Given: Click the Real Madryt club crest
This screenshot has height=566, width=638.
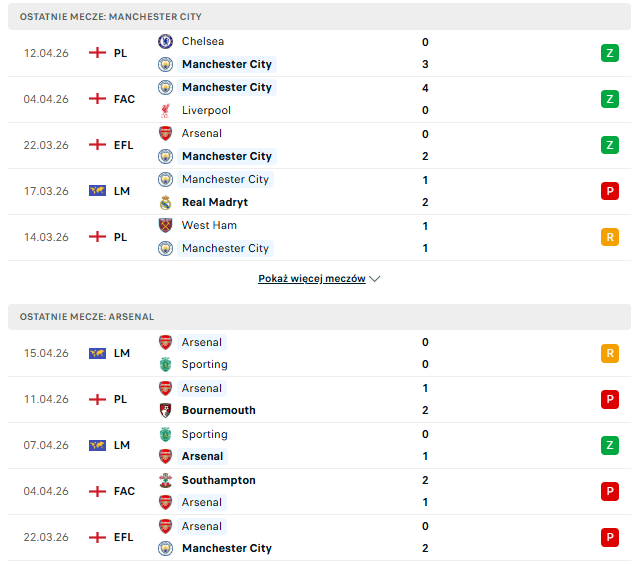Looking at the screenshot, I should click(x=165, y=202).
